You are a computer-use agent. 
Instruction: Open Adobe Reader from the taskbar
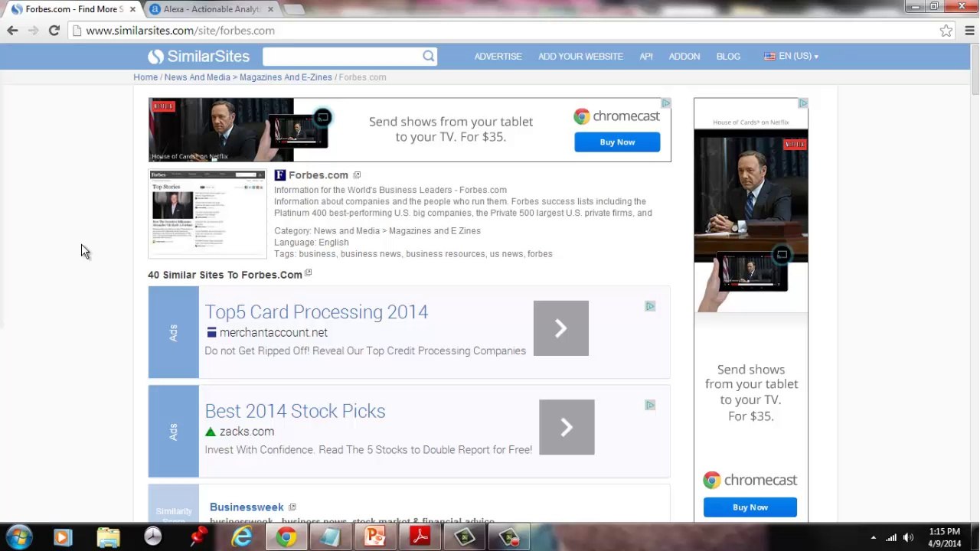point(420,537)
